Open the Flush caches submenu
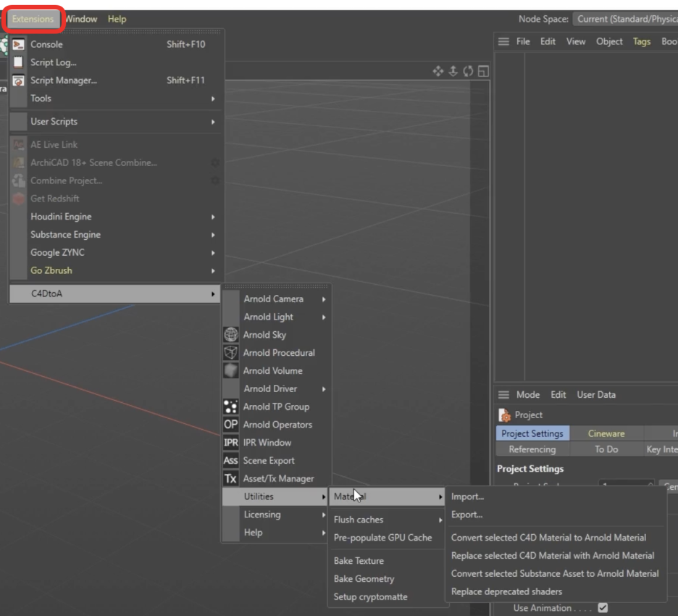Screen dimensions: 678x616 pyautogui.click(x=388, y=520)
